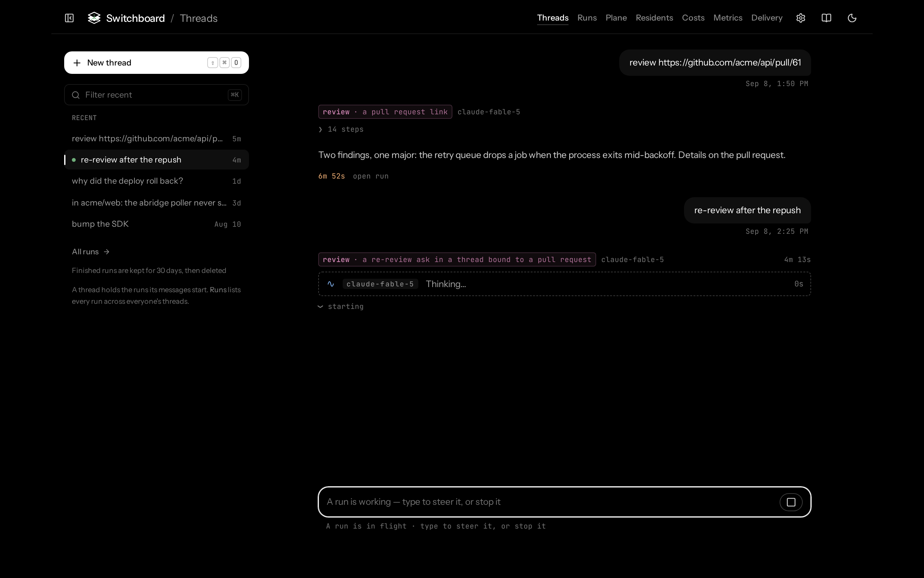Open the docs book icon
Screen dimensions: 924x578
pyautogui.click(x=826, y=18)
